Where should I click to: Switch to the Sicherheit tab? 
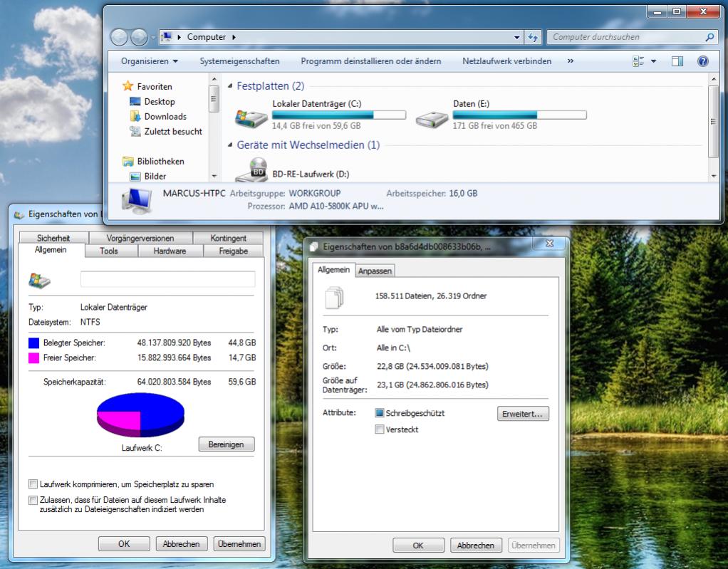pos(53,238)
